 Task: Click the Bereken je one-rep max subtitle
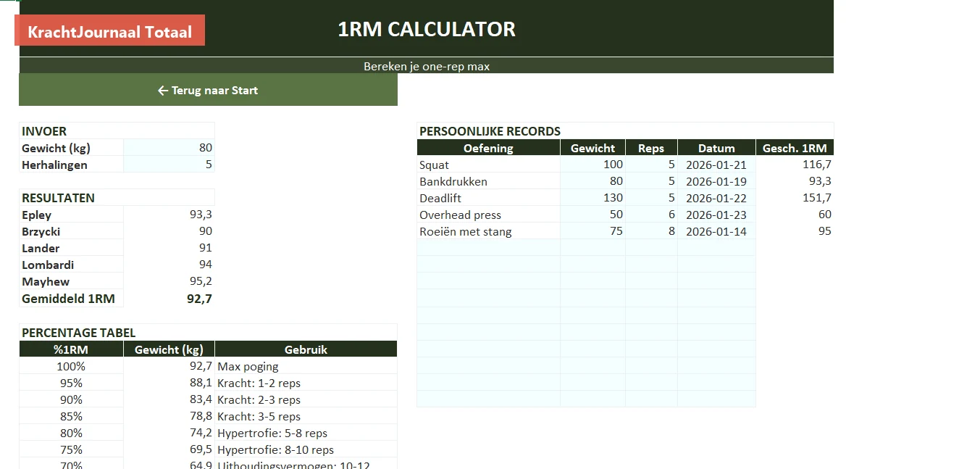pyautogui.click(x=427, y=66)
